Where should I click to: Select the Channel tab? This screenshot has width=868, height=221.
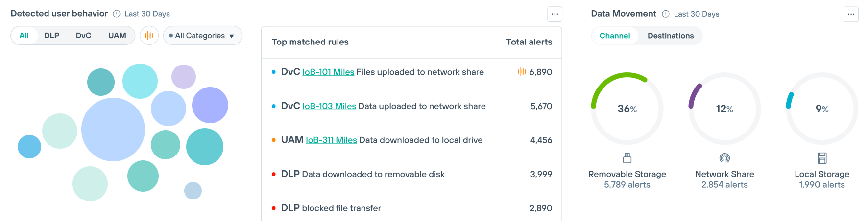(615, 36)
